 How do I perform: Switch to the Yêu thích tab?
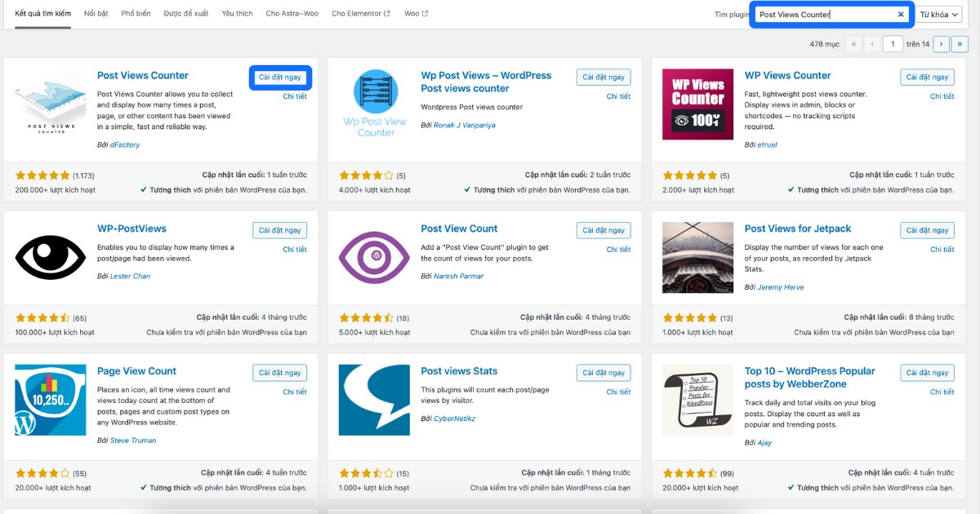tap(238, 14)
